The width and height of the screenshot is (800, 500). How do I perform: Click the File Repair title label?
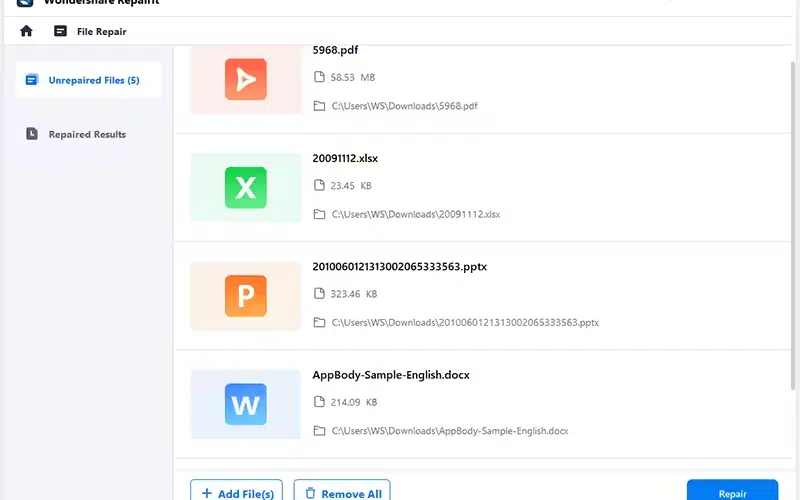tap(102, 32)
